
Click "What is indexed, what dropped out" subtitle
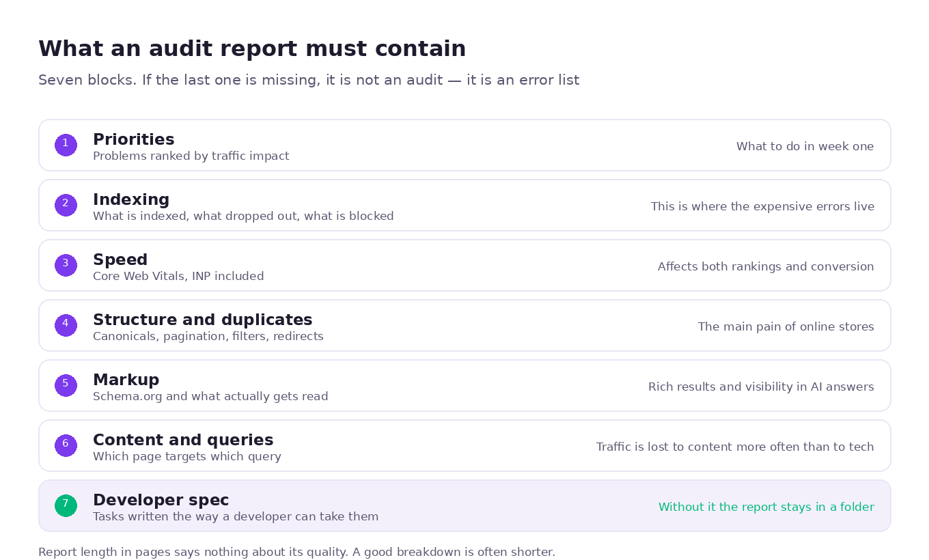243,216
